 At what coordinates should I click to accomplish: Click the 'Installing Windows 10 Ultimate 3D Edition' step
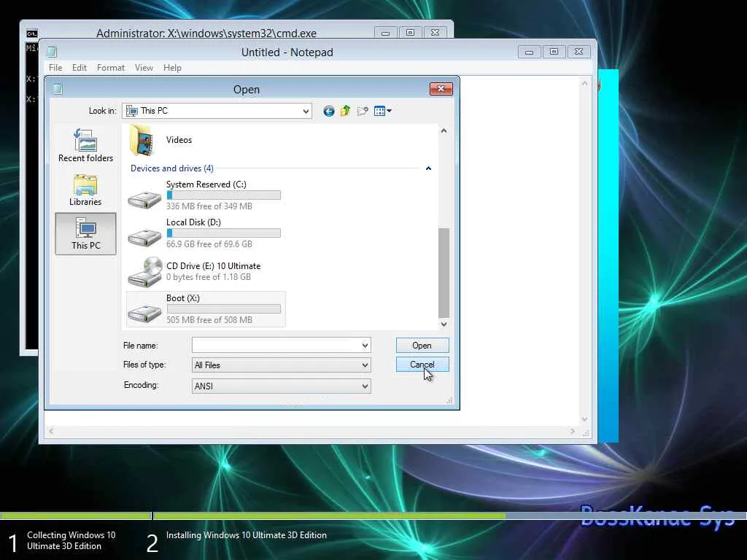click(x=247, y=535)
